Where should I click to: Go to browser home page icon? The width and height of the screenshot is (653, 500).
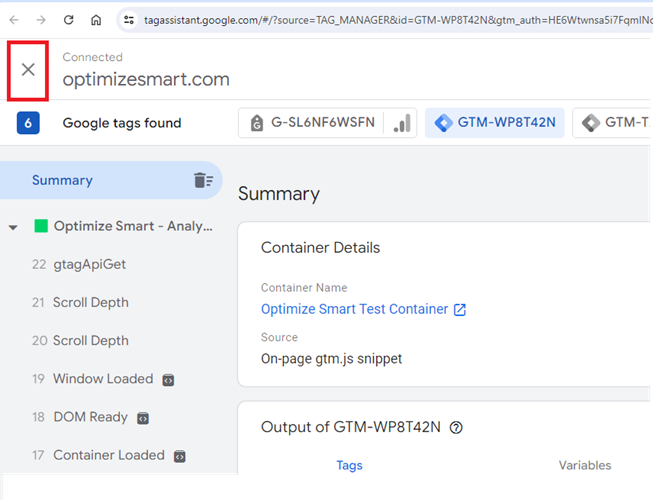[x=96, y=20]
